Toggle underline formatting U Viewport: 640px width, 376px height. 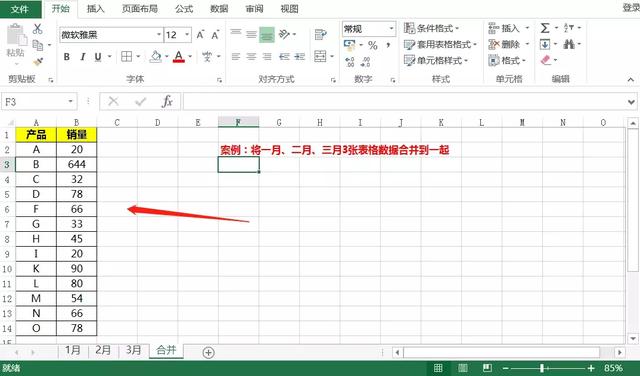click(98, 57)
